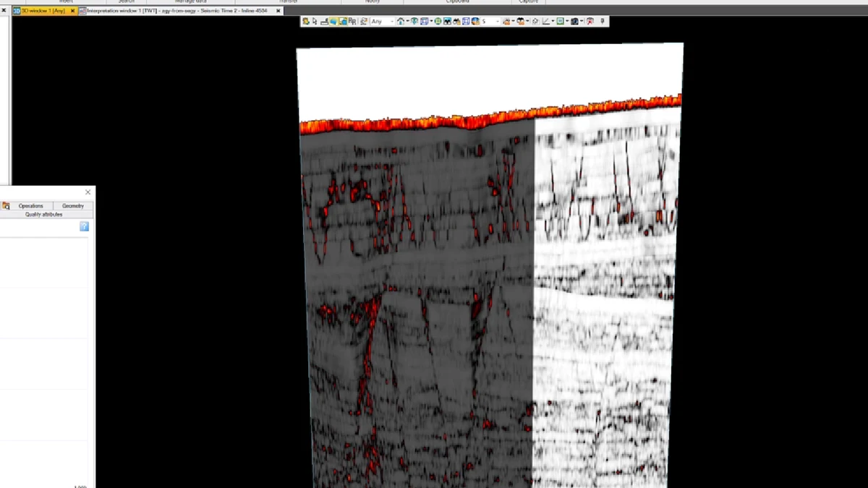The height and width of the screenshot is (488, 868).
Task: Click the blue frame icon after binoculars
Action: point(466,22)
